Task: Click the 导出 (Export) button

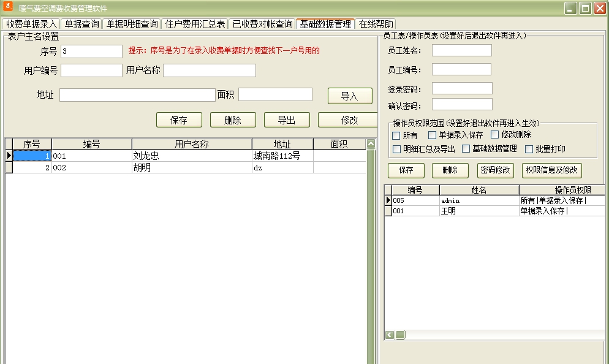Action: coord(287,119)
